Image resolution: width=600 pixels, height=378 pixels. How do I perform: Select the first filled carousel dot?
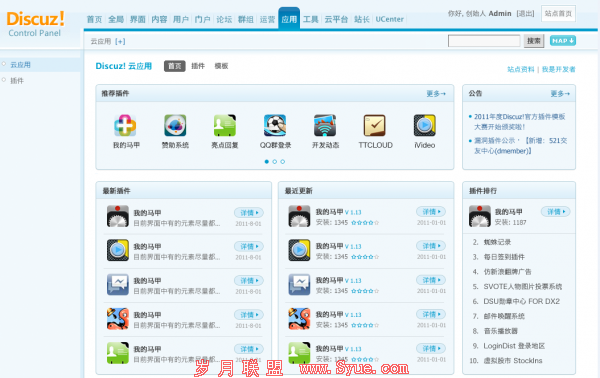point(267,162)
